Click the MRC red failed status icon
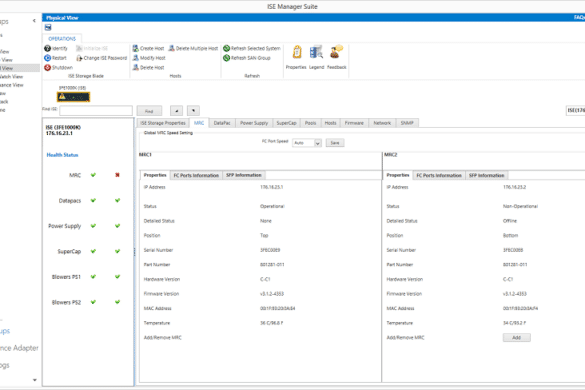Screen dimensions: 585x390 point(117,175)
